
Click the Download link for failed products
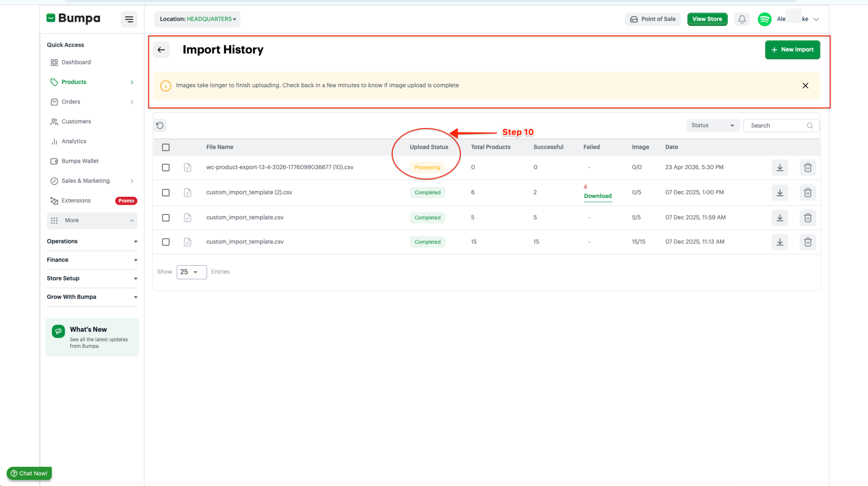(x=597, y=196)
